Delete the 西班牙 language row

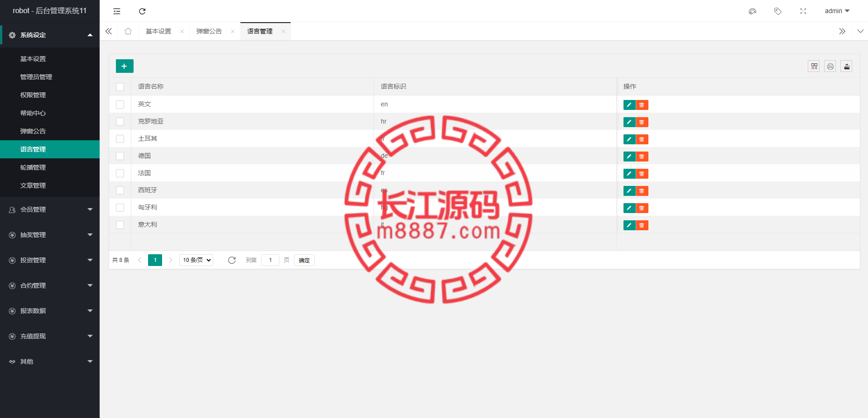[x=642, y=191]
